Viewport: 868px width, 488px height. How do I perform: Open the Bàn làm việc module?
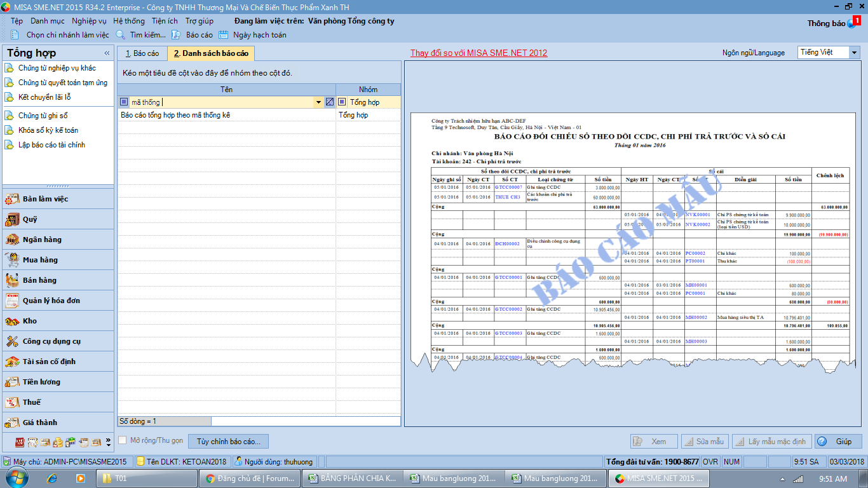pyautogui.click(x=58, y=199)
